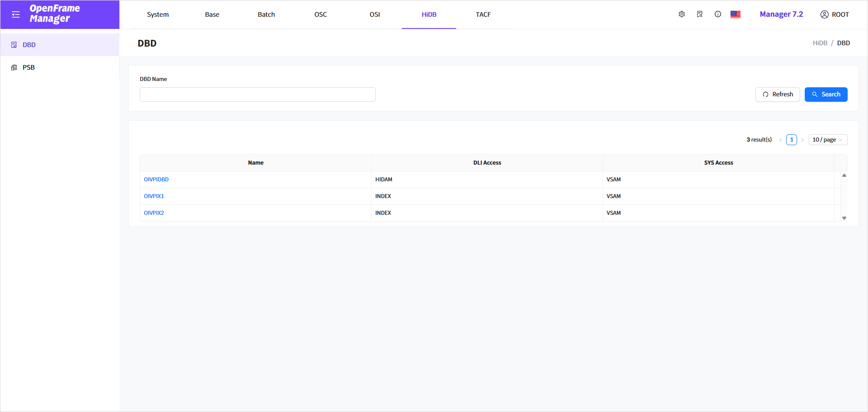Image resolution: width=868 pixels, height=412 pixels.
Task: Open DBD in the left sidebar
Action: 29,45
